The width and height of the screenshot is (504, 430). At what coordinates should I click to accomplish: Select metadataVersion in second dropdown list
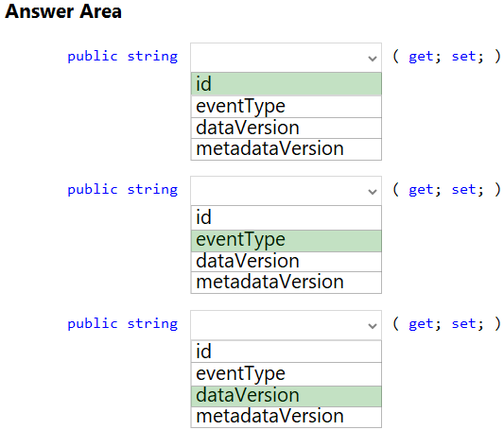coord(287,283)
